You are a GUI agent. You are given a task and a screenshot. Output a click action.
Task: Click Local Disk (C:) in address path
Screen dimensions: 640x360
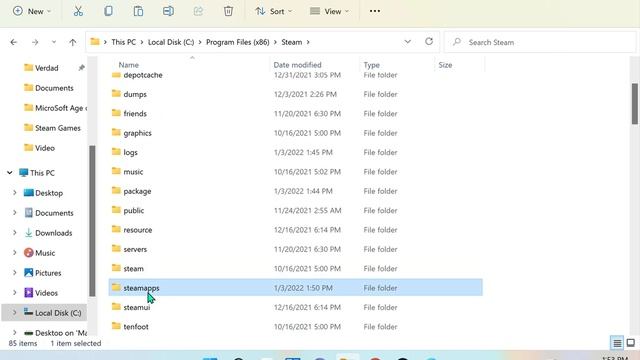pyautogui.click(x=171, y=42)
